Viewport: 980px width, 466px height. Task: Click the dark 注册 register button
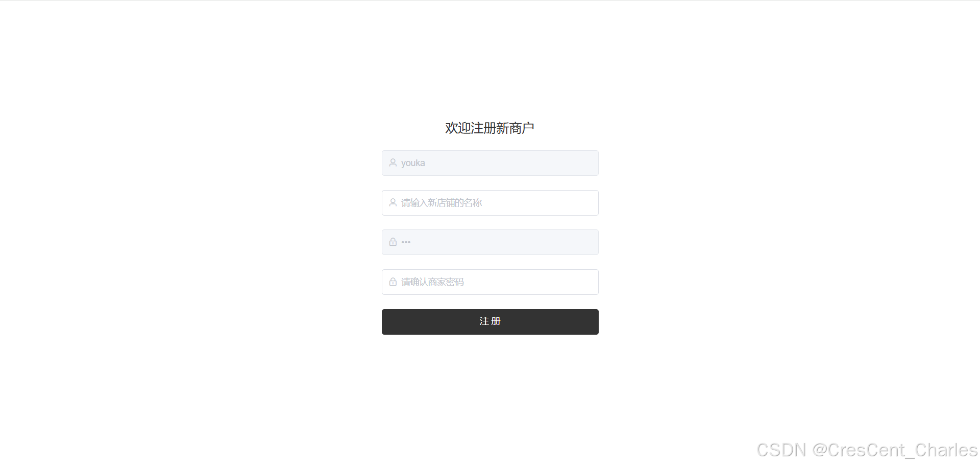pyautogui.click(x=490, y=322)
